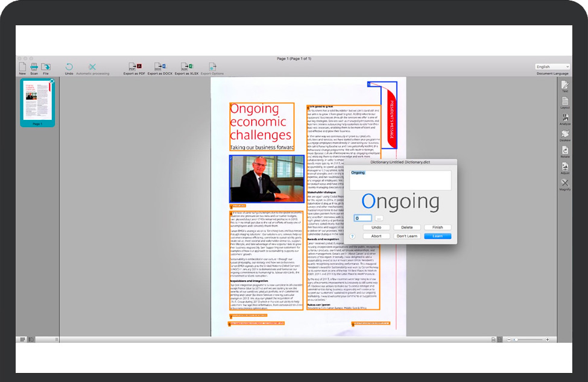This screenshot has width=588, height=382.
Task: Click the Don't Learn button
Action: point(407,236)
